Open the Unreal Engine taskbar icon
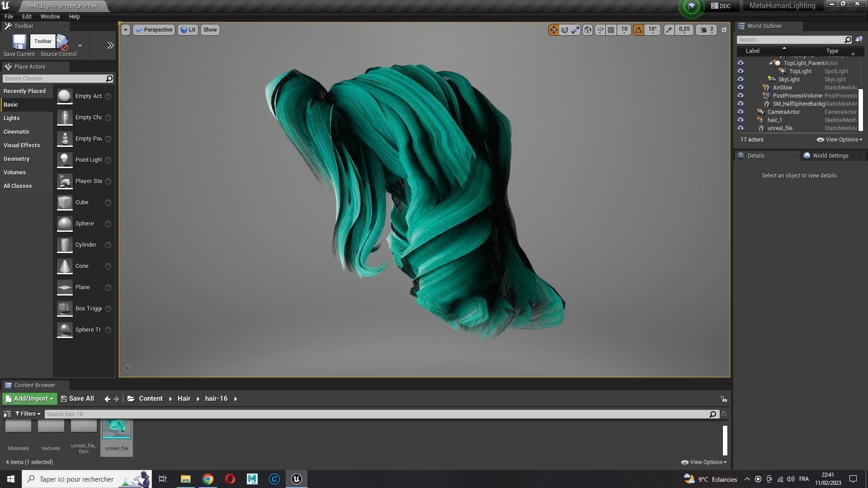This screenshot has width=868, height=488. pyautogui.click(x=297, y=479)
